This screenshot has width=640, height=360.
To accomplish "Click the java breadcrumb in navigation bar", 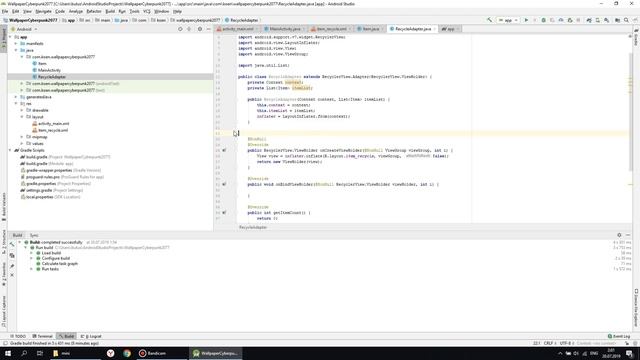I will 121,20.
